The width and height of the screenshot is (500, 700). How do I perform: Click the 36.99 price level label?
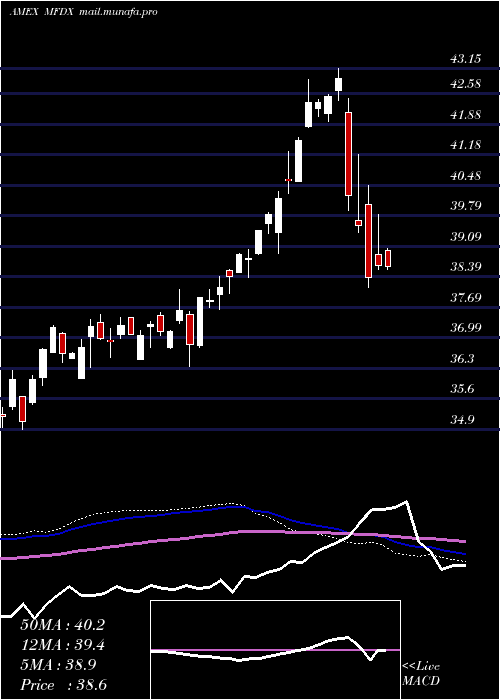tap(465, 328)
